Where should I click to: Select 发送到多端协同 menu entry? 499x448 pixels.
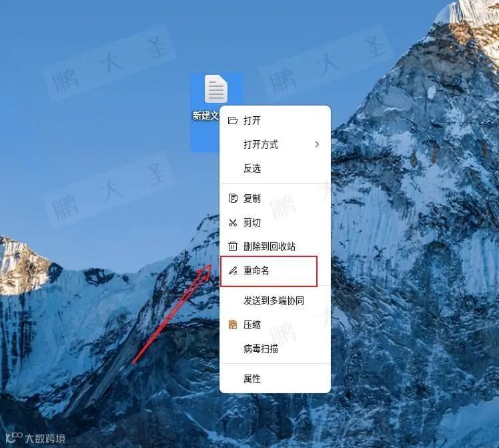coord(275,300)
